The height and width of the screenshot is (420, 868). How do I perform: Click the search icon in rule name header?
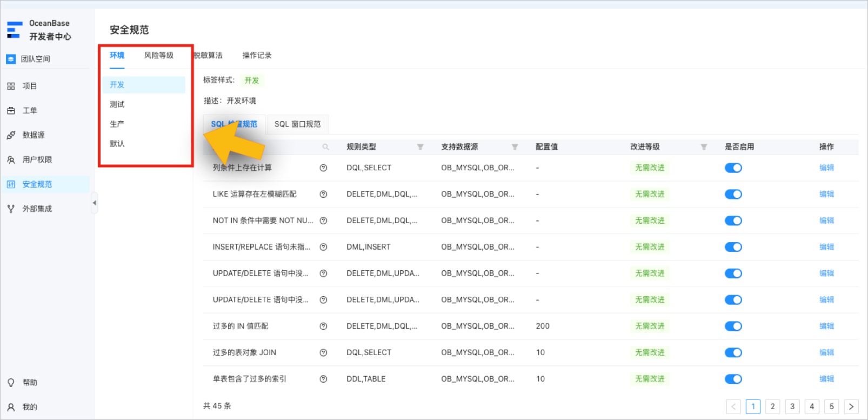coord(325,147)
